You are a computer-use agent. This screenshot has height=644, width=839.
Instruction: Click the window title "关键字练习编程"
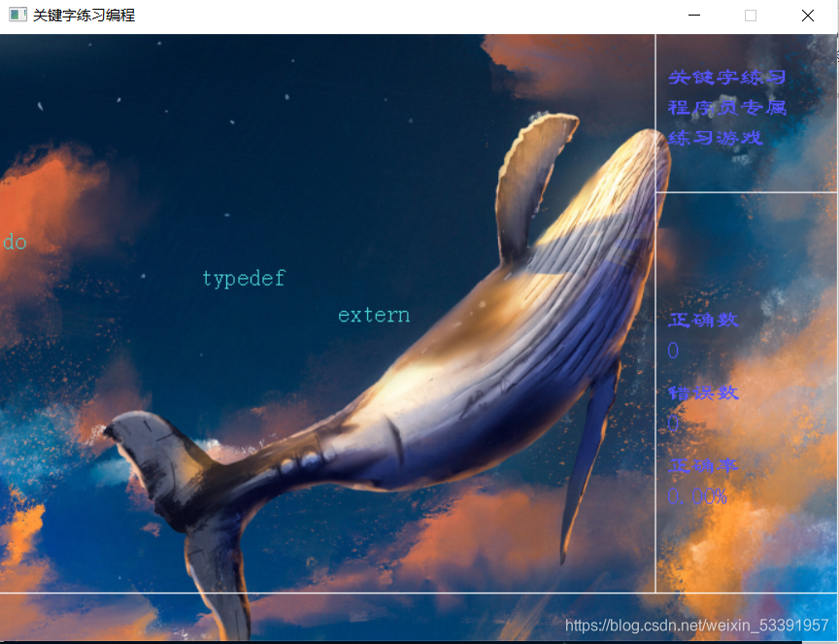coord(84,15)
